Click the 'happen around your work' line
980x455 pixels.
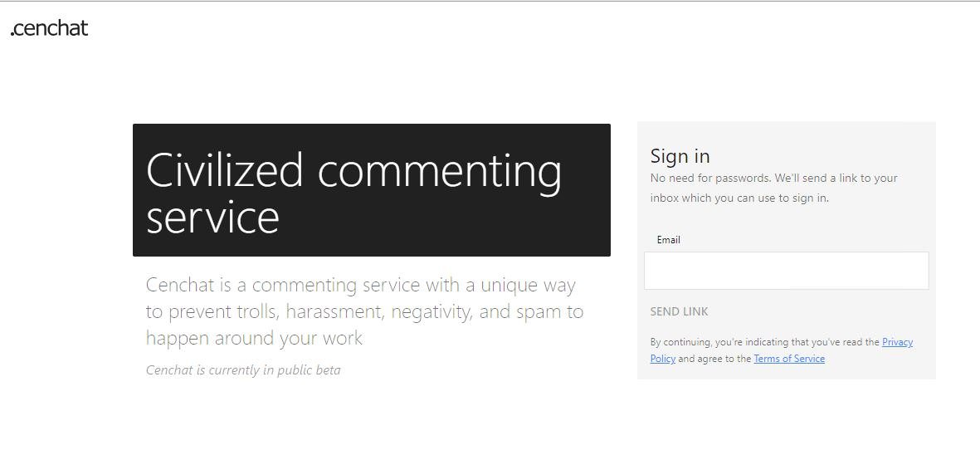pyautogui.click(x=254, y=338)
